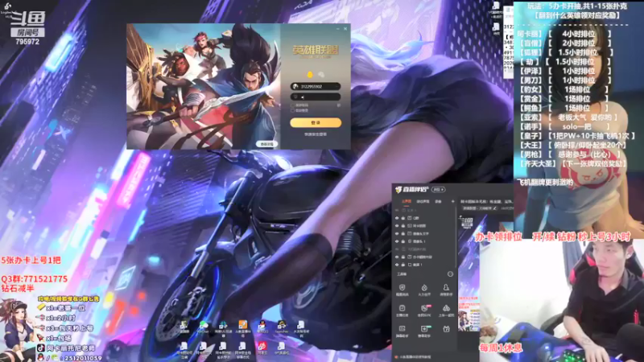Choose the WeChat login method icon
The image size is (644, 362).
(321, 74)
